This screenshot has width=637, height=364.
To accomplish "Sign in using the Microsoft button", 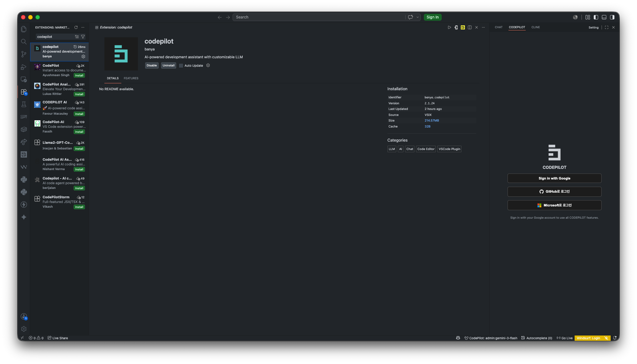I will click(x=554, y=205).
